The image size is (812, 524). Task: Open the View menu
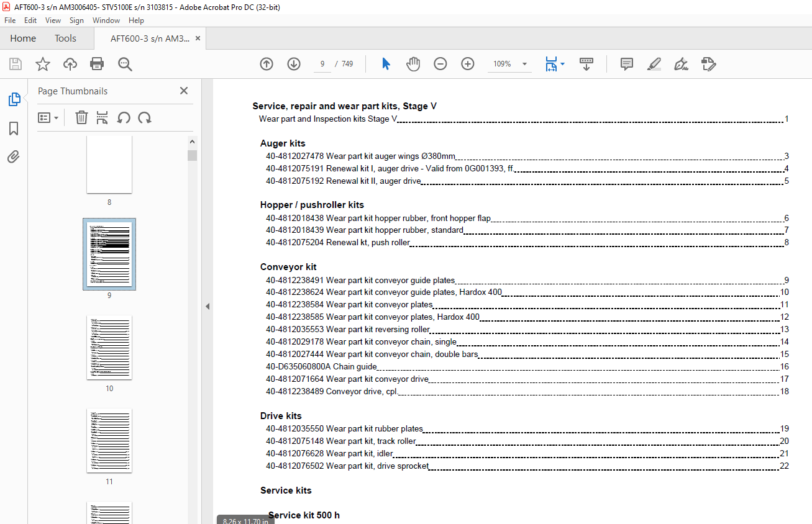tap(53, 20)
